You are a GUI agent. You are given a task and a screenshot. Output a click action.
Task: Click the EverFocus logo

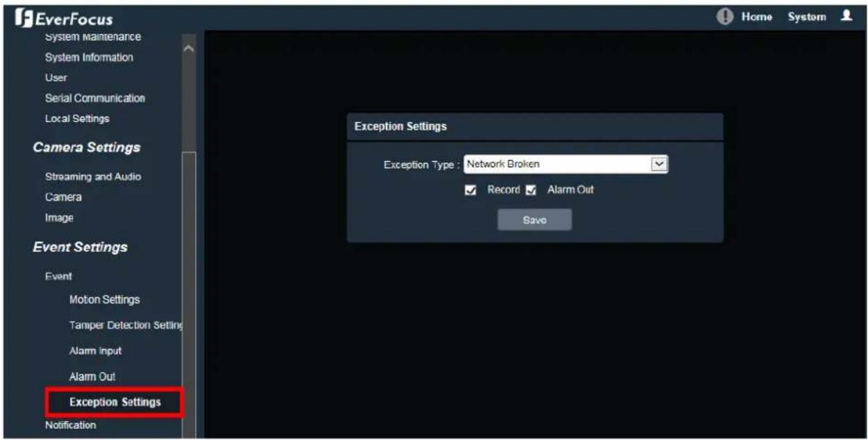pyautogui.click(x=64, y=18)
